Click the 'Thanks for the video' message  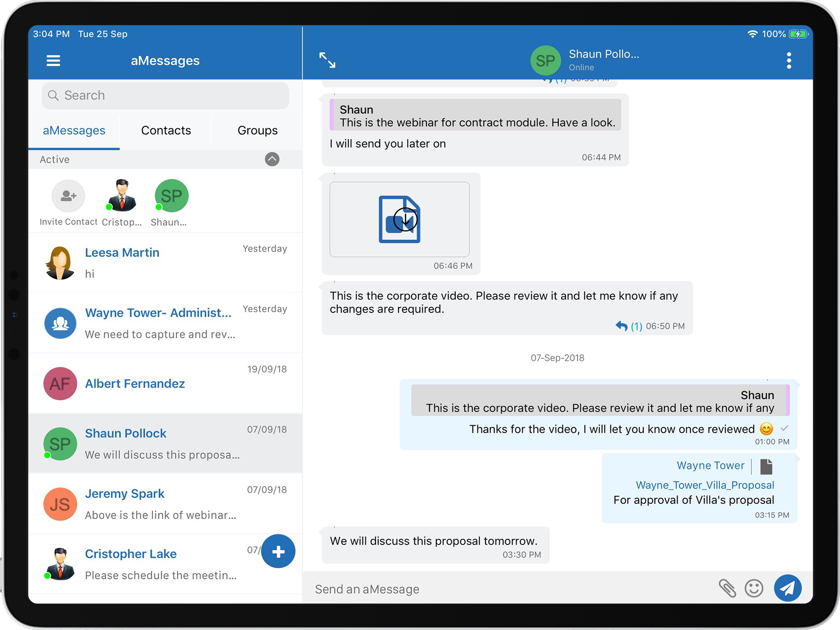click(x=612, y=429)
